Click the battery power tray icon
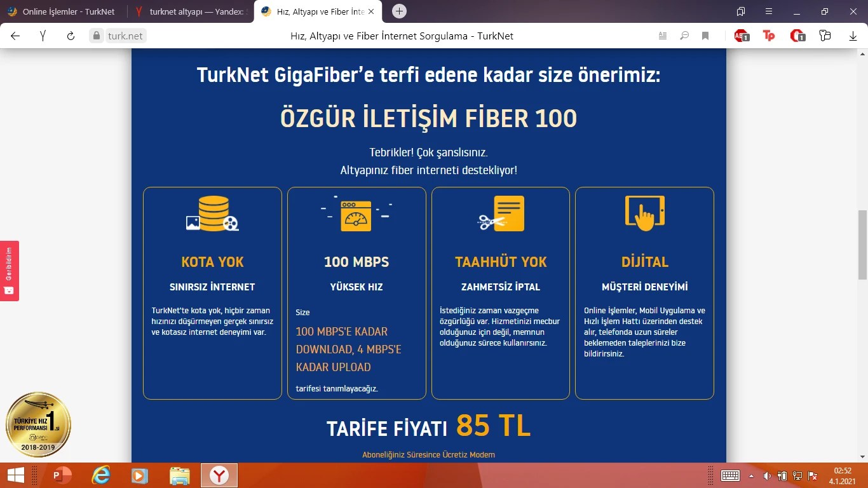Screen dimensions: 868x488 point(782,475)
